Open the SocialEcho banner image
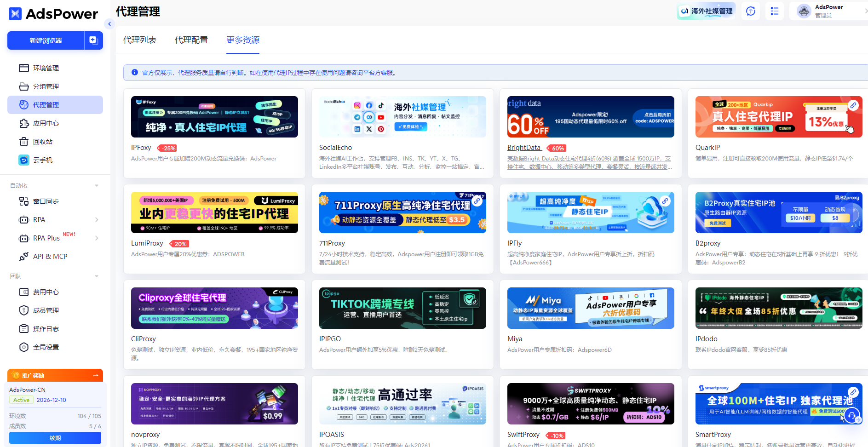The height and width of the screenshot is (447, 868). [x=402, y=117]
